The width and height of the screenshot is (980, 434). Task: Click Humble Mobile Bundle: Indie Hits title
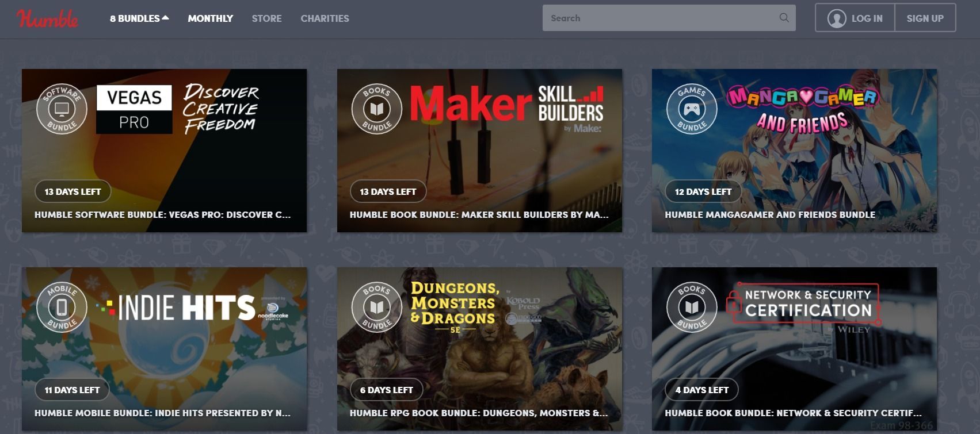pos(162,413)
